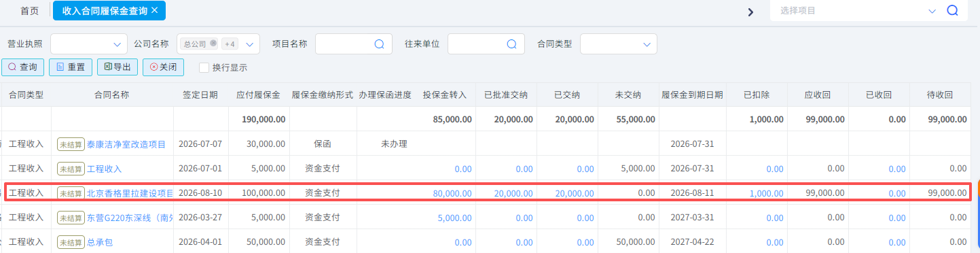980x253 pixels.
Task: Click the 未办理 progress cell
Action: (394, 144)
